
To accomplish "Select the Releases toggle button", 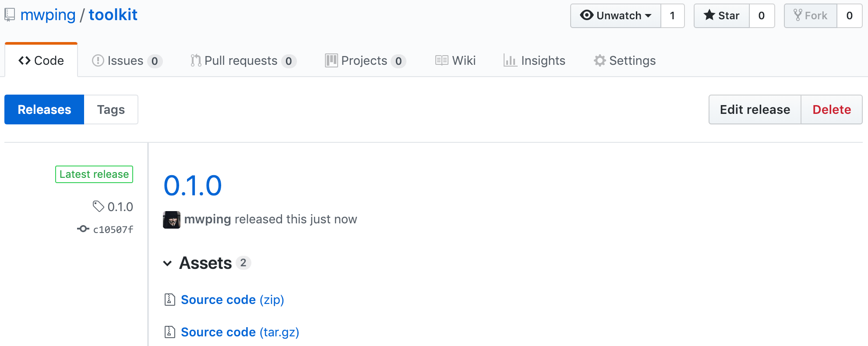I will pyautogui.click(x=44, y=109).
